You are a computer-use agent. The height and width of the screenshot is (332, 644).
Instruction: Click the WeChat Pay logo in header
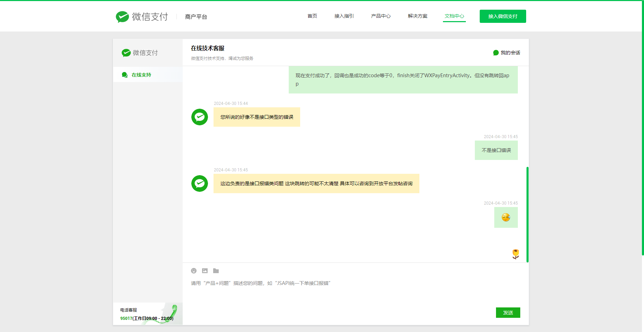click(142, 17)
